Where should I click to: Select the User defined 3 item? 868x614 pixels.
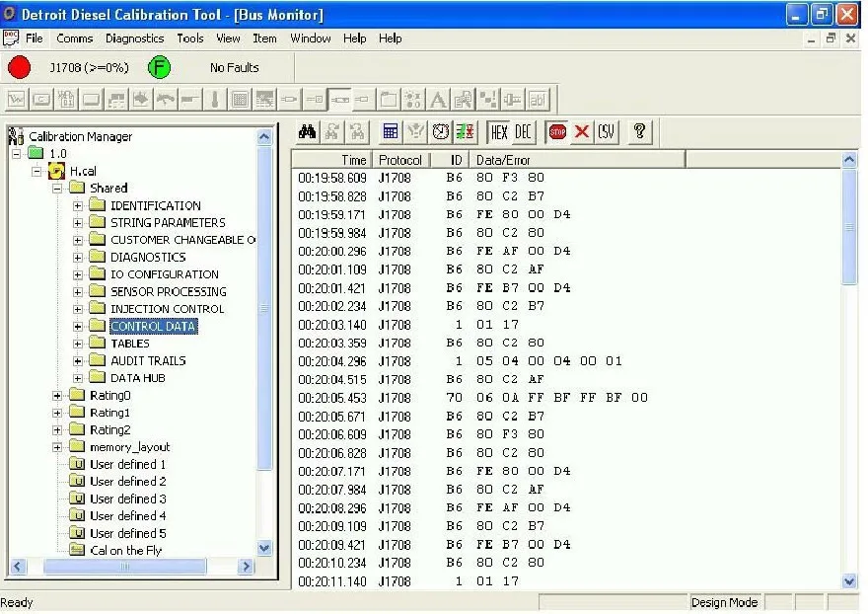pyautogui.click(x=128, y=499)
